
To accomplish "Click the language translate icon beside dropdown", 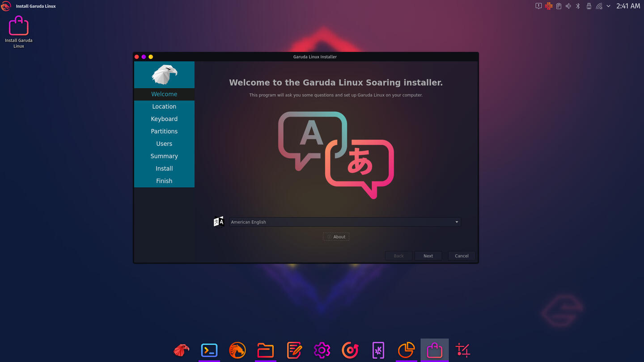I will tap(219, 222).
